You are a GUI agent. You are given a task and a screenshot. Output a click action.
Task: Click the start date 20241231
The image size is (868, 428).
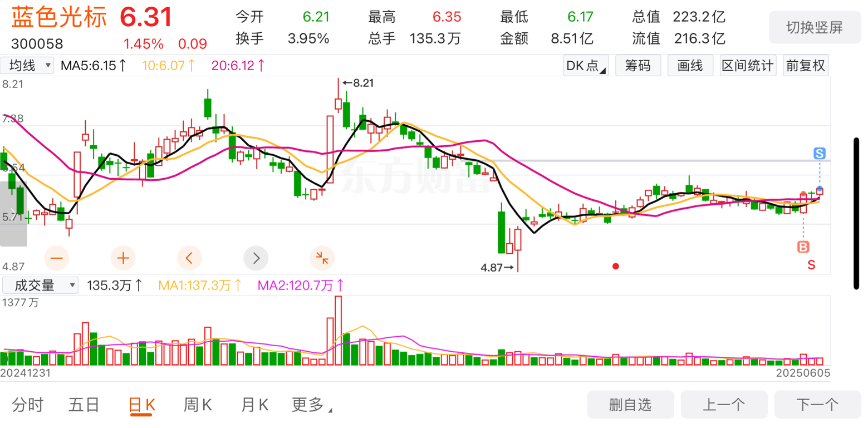[26, 373]
